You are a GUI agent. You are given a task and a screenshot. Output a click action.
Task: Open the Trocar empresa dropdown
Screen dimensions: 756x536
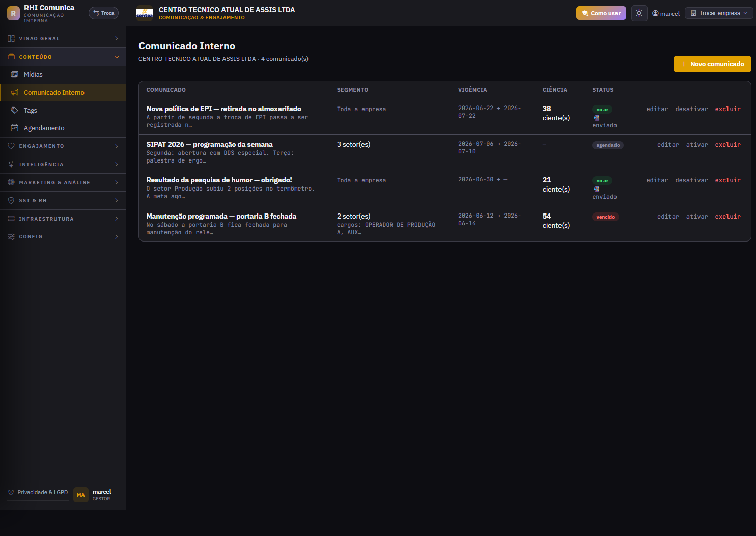719,13
